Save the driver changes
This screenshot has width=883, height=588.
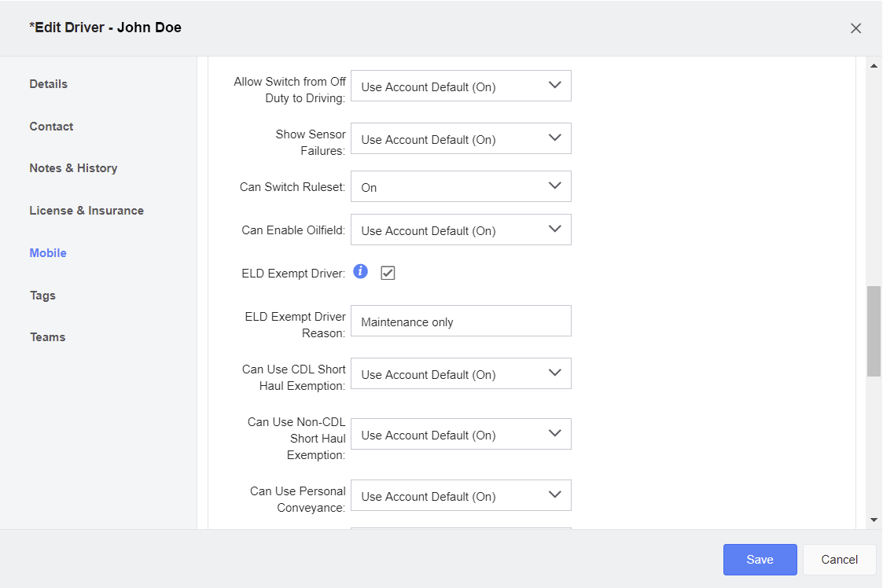click(x=760, y=559)
